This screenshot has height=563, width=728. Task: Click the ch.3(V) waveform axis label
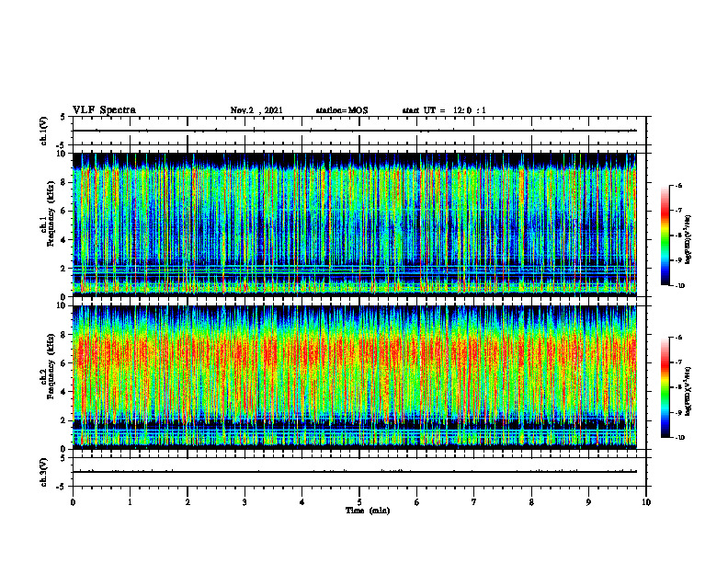[x=43, y=472]
